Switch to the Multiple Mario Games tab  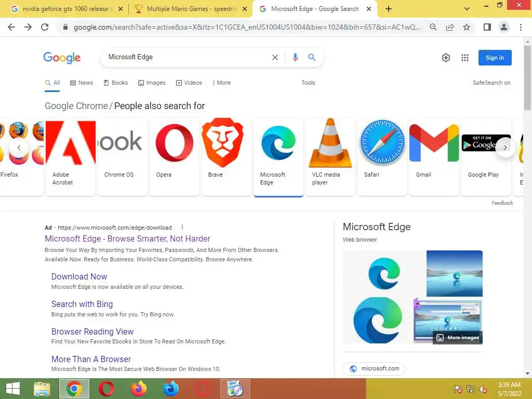coord(192,9)
